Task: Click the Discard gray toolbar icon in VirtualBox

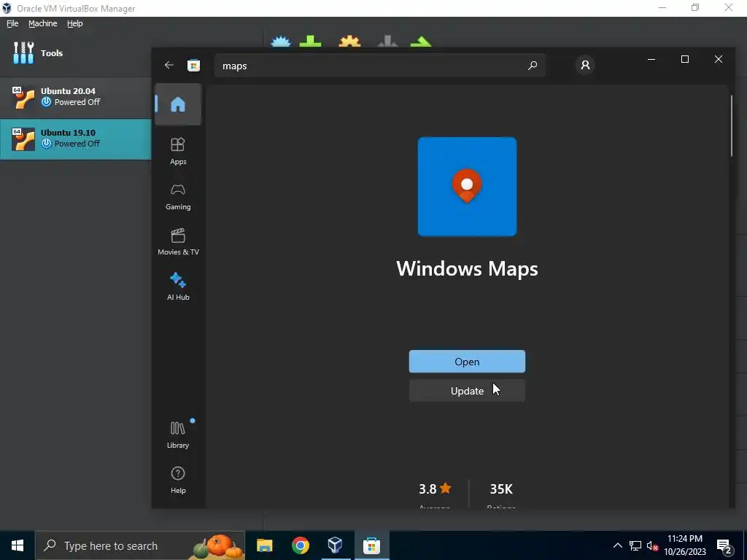Action: [387, 42]
